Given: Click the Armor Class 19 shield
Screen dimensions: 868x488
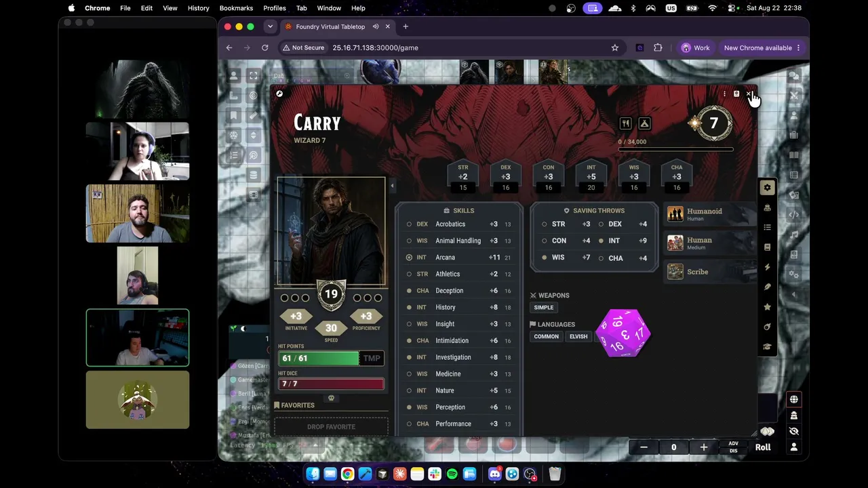Looking at the screenshot, I should point(331,294).
